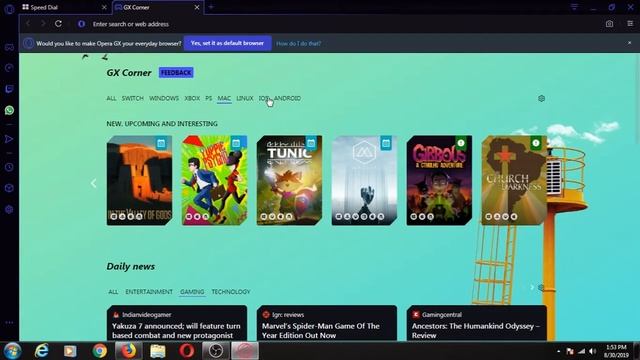Filter games by XBOX

click(x=192, y=98)
